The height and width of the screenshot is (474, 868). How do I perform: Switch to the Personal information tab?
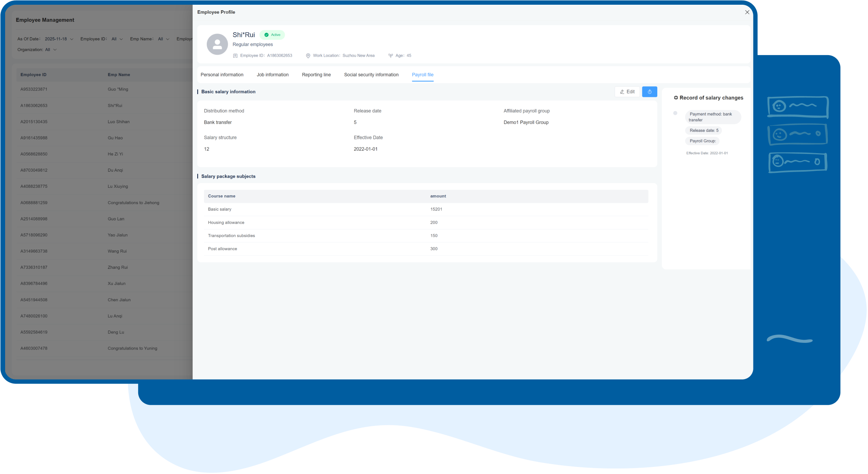tap(222, 74)
